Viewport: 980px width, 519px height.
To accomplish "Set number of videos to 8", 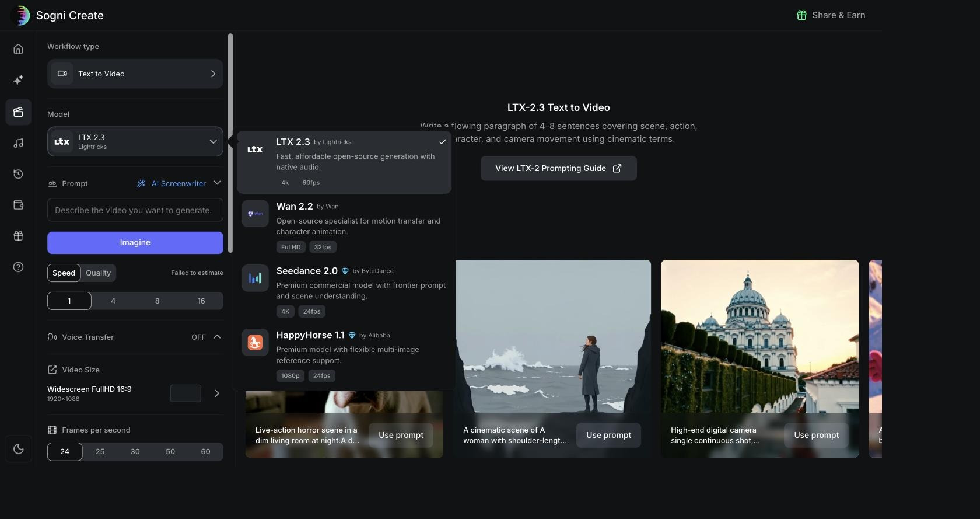I will 157,301.
